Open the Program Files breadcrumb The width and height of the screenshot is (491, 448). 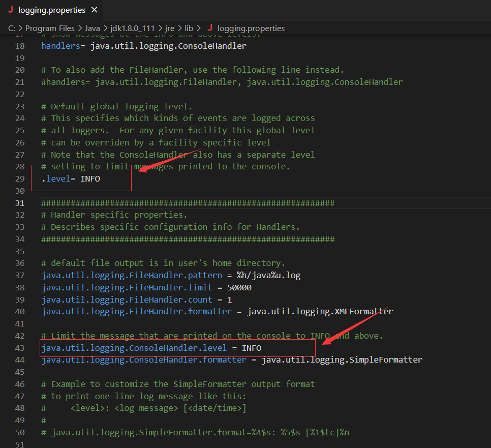[x=50, y=28]
